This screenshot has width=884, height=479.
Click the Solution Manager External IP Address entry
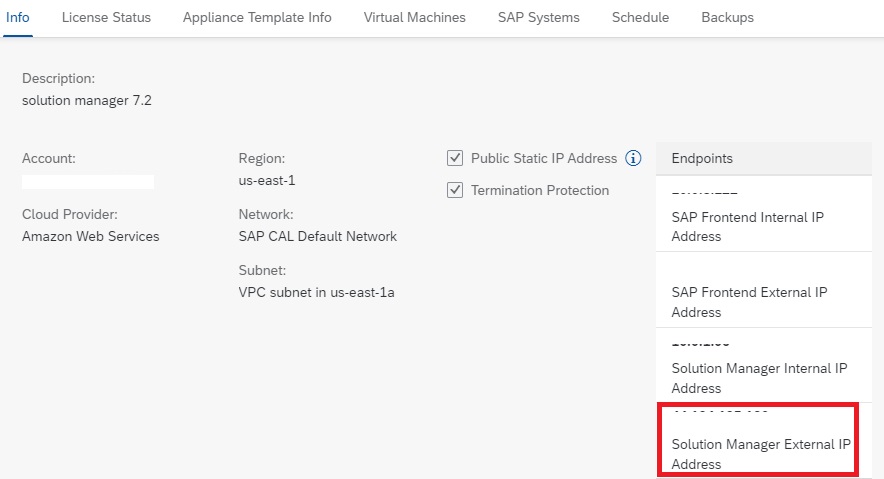pyautogui.click(x=759, y=454)
